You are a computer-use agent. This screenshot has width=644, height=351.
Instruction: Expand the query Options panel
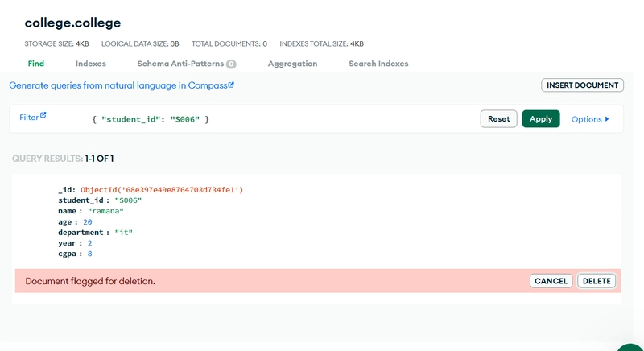[590, 119]
